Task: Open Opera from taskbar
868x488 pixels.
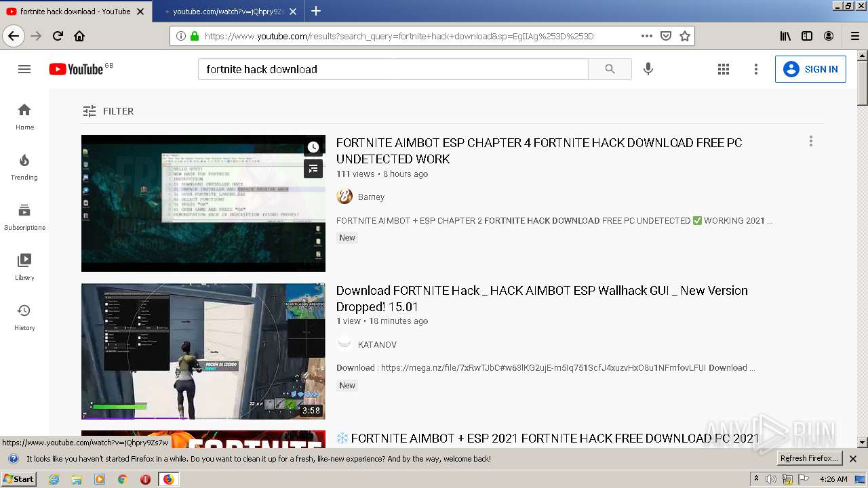Action: coord(145,479)
